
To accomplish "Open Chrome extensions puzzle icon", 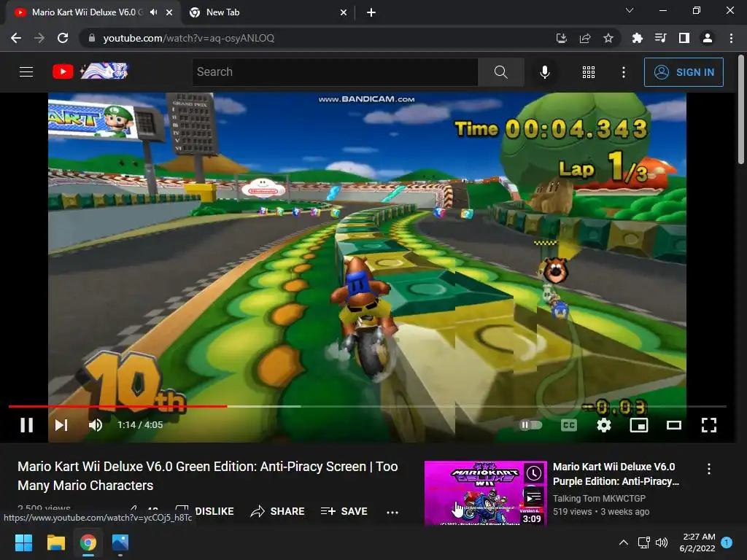I will [x=637, y=38].
